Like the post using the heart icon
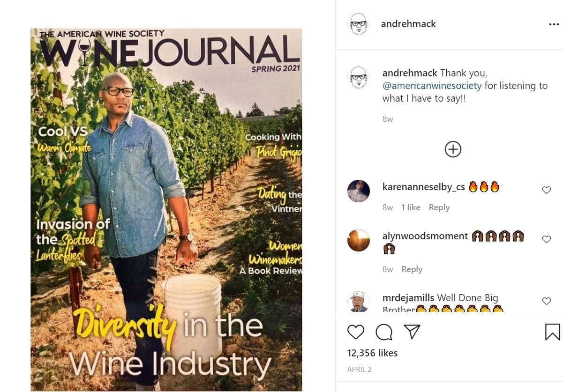Screen dimensions: 563x392 pos(356,332)
